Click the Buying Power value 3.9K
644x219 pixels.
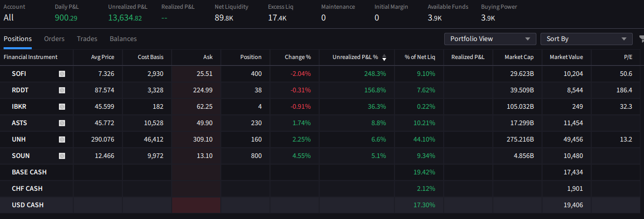(488, 17)
